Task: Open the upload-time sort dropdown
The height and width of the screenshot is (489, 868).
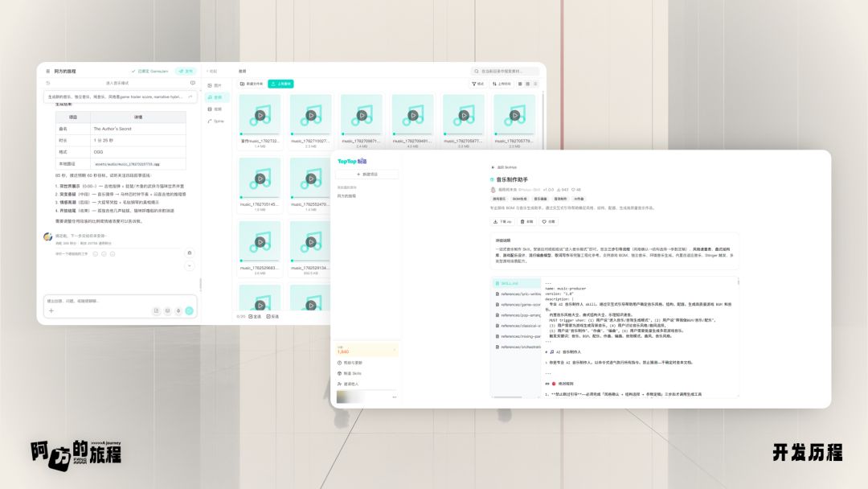Action: [x=502, y=84]
